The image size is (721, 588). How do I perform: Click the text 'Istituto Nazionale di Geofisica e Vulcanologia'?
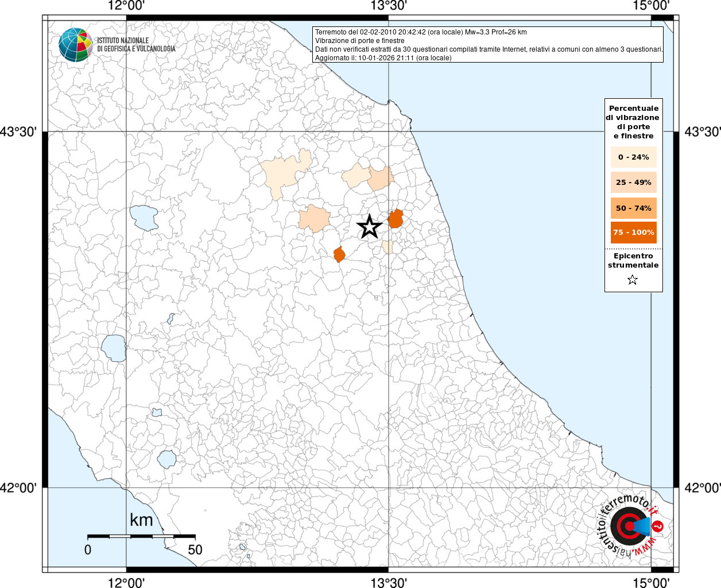point(137,45)
